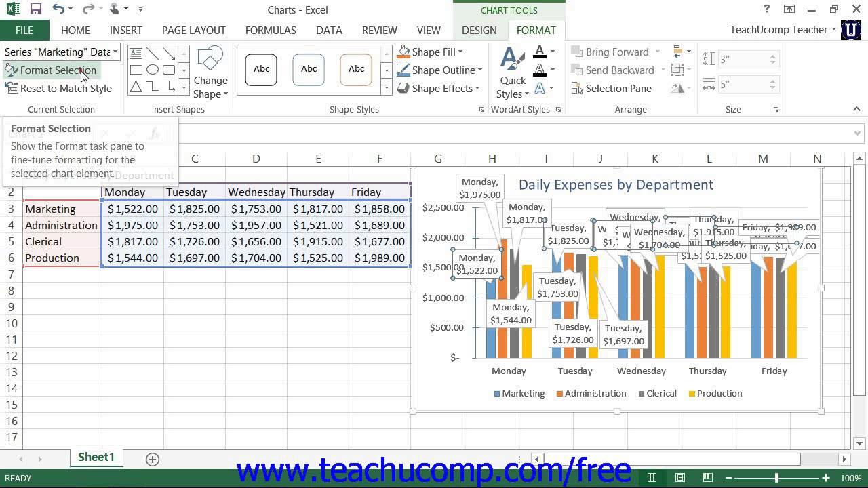
Task: Expand the formula bar chevron
Action: point(857,134)
